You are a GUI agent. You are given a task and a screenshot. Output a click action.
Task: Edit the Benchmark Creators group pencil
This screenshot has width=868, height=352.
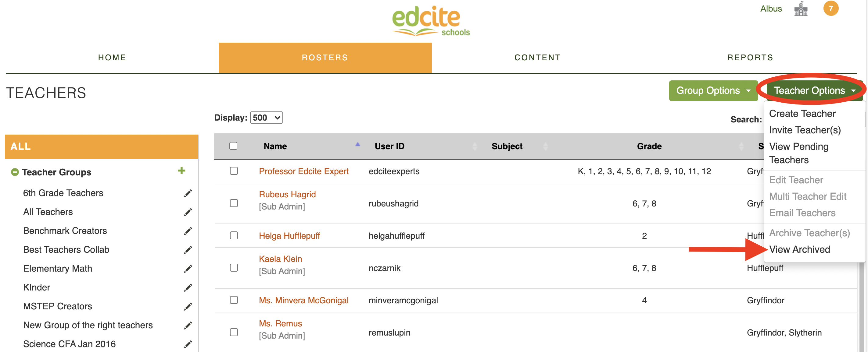[188, 231]
